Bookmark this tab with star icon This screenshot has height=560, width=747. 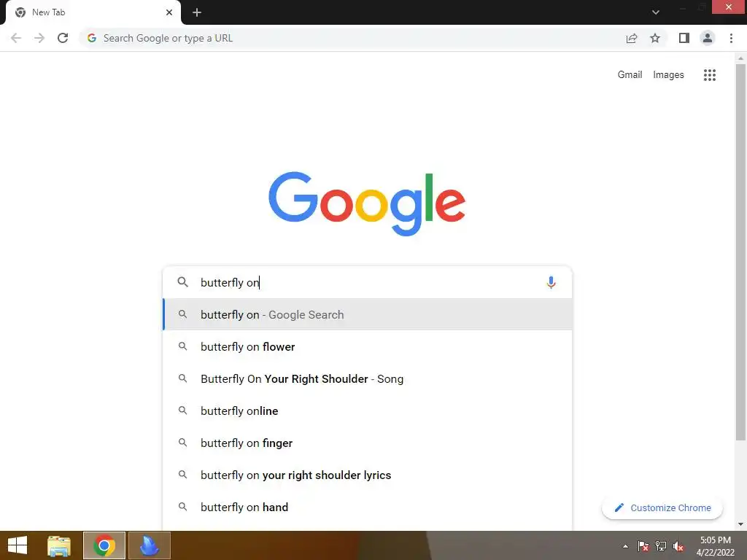pyautogui.click(x=655, y=38)
